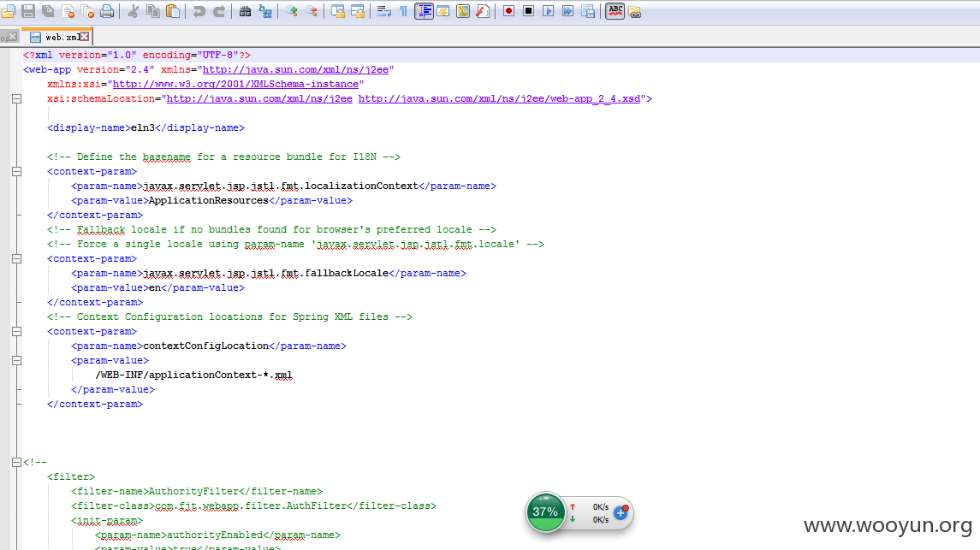Click the authorityEnabled param-name text

pyautogui.click(x=214, y=535)
